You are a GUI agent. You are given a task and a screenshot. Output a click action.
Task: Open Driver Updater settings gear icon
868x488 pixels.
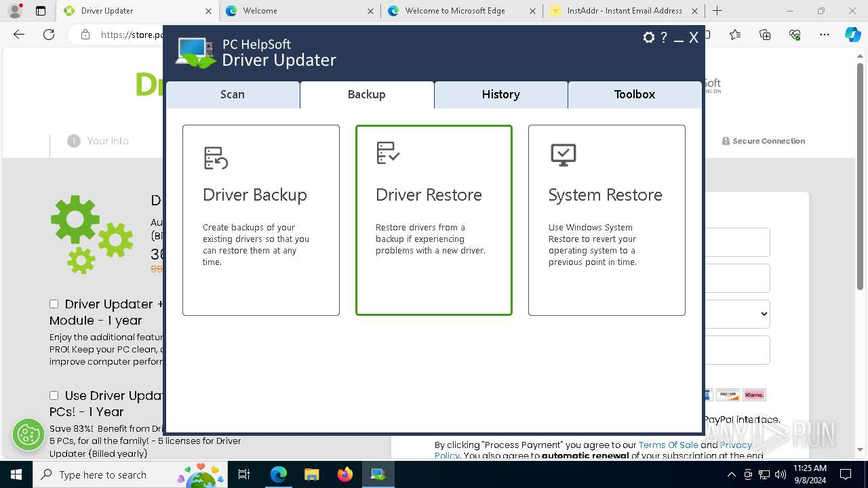(x=649, y=38)
